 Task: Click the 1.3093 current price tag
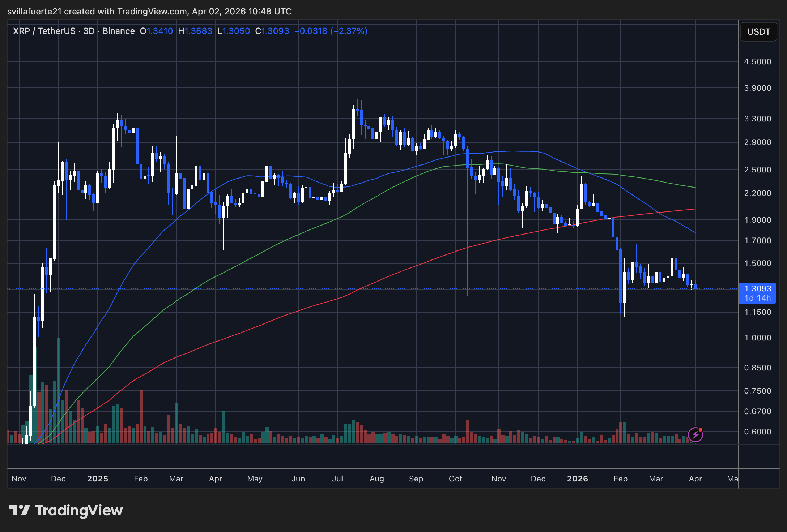[x=757, y=289]
